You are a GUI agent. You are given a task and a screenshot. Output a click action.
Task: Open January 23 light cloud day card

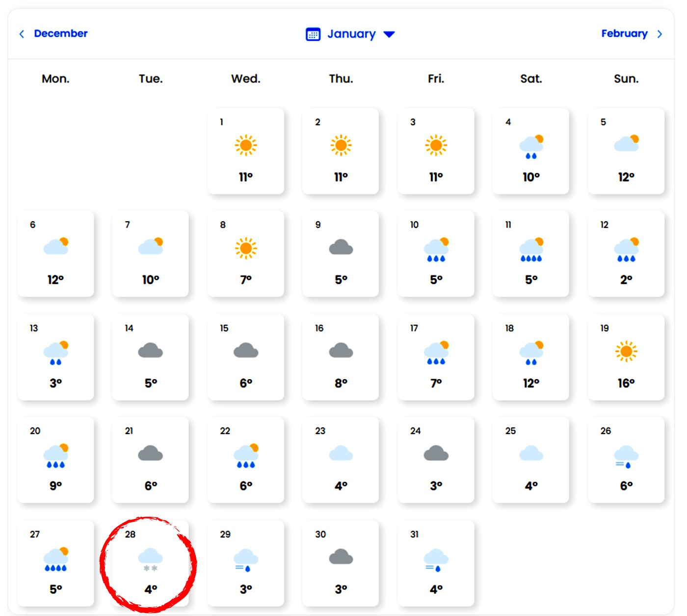[x=341, y=460]
